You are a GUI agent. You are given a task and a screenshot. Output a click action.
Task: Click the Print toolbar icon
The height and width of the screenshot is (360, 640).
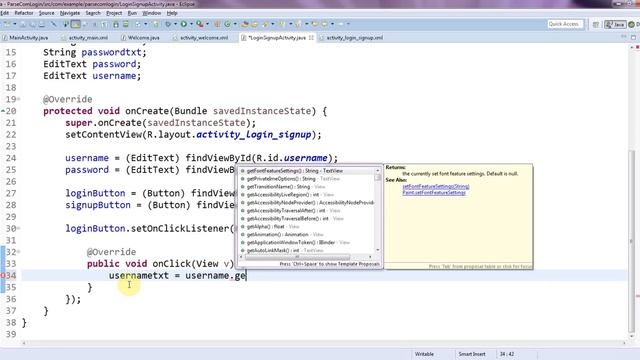pos(41,24)
